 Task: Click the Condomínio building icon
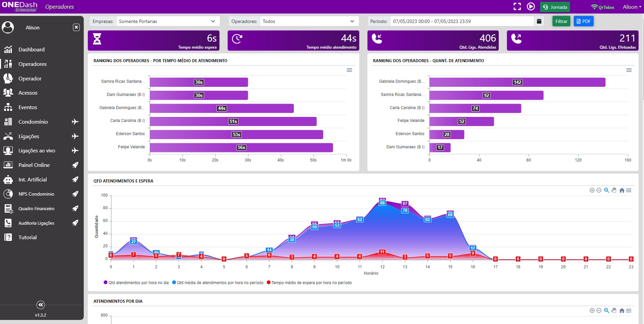pos(8,122)
